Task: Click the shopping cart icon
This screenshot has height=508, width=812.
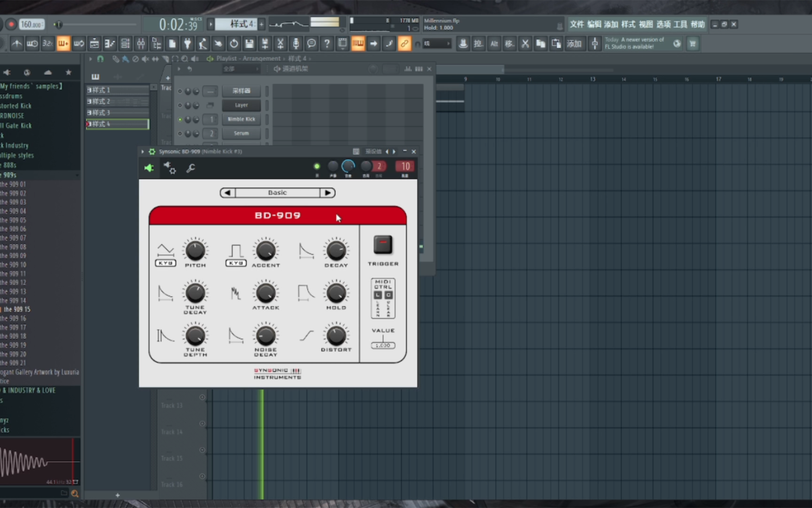Action: coord(693,44)
